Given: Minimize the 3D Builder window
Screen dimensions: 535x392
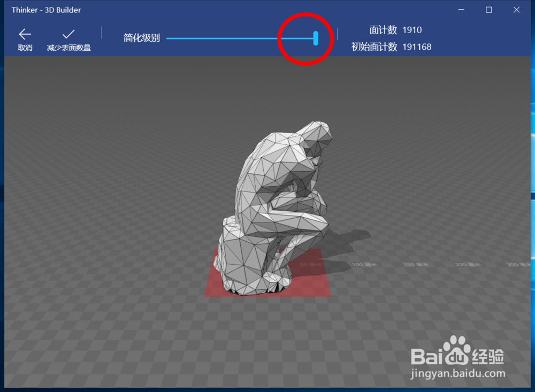Looking at the screenshot, I should (x=461, y=10).
